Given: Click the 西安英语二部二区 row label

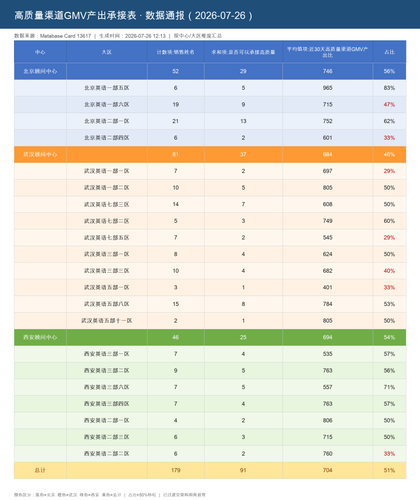Looking at the screenshot, I should (107, 454).
